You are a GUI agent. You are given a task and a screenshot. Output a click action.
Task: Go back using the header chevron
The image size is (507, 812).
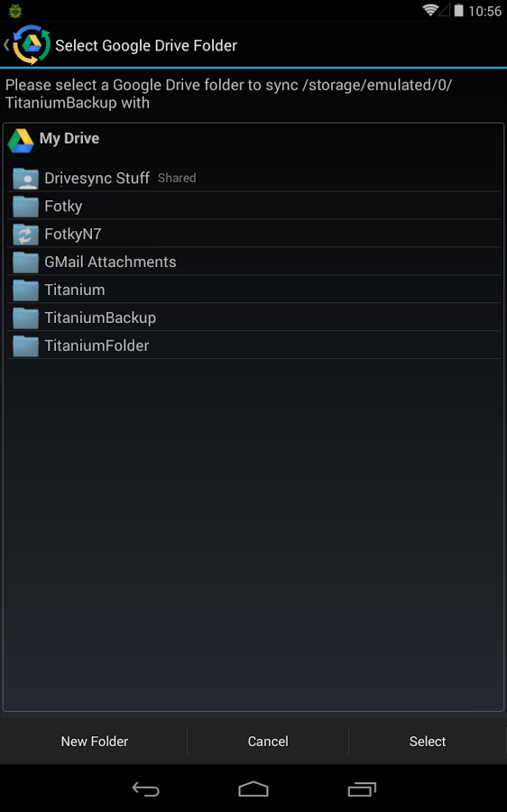click(x=6, y=45)
